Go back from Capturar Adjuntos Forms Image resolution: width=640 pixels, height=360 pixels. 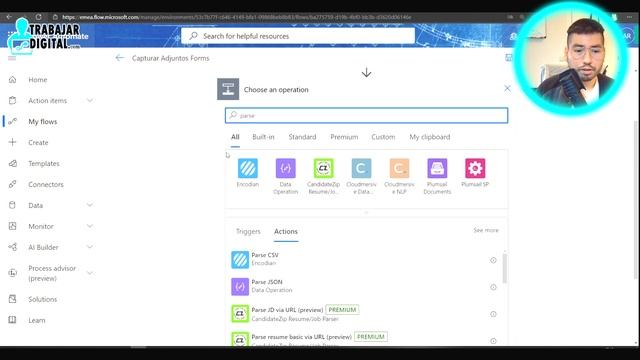[x=120, y=58]
